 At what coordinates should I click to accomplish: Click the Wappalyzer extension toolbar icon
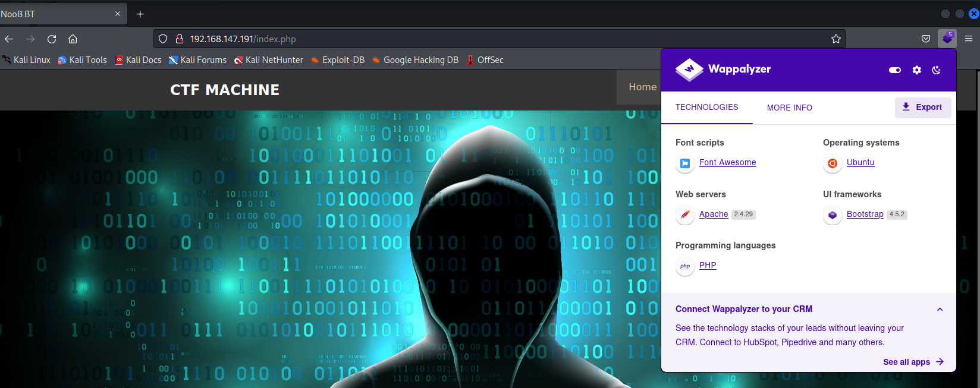point(947,39)
